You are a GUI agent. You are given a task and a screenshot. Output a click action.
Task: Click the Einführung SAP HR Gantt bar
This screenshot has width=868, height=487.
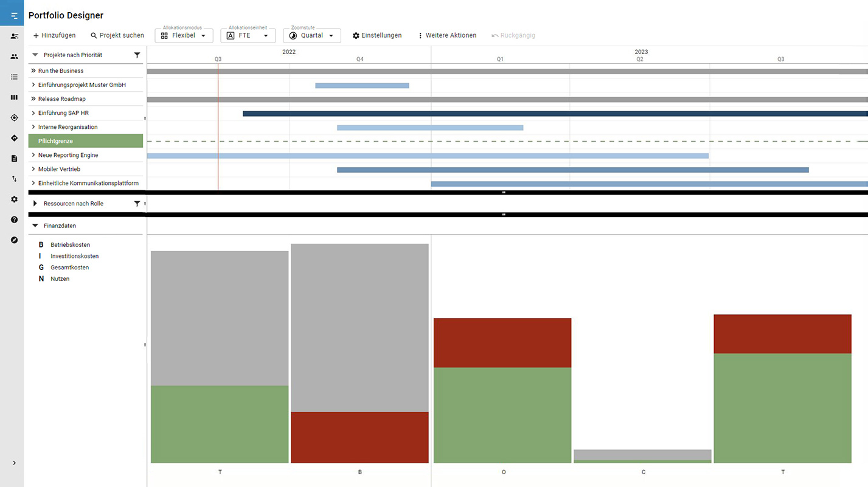pyautogui.click(x=555, y=114)
